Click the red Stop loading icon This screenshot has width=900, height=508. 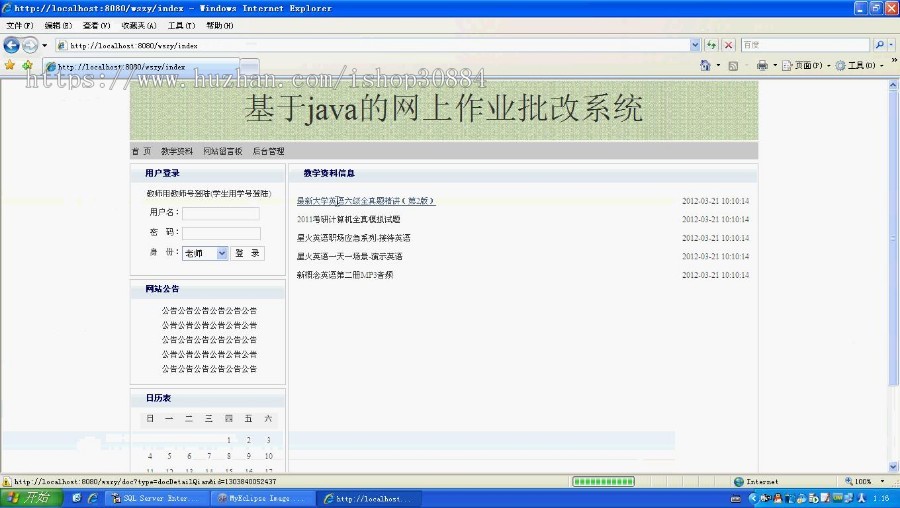(728, 45)
